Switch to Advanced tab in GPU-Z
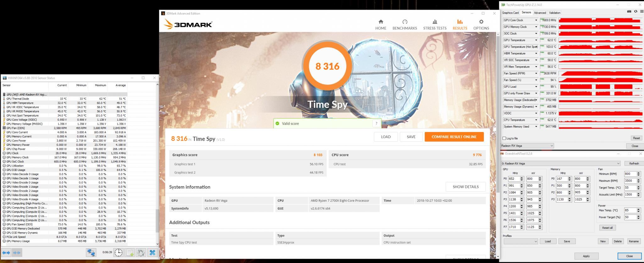 click(x=540, y=13)
